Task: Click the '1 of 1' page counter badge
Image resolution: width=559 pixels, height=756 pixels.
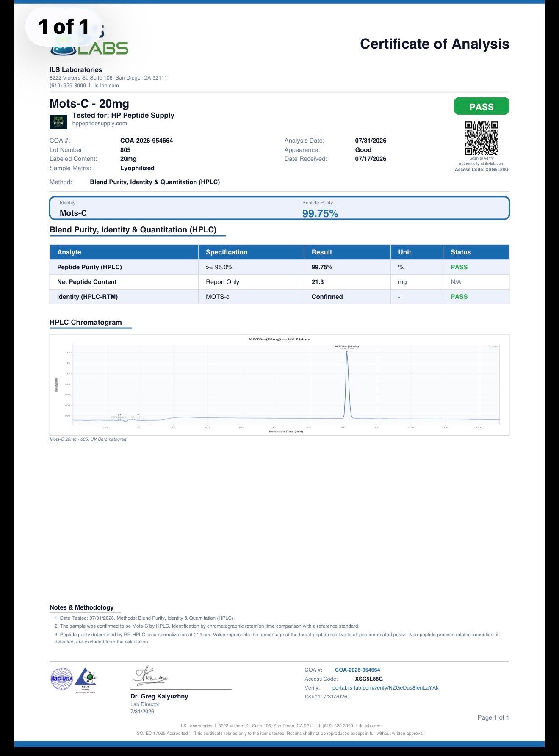Action: point(64,27)
